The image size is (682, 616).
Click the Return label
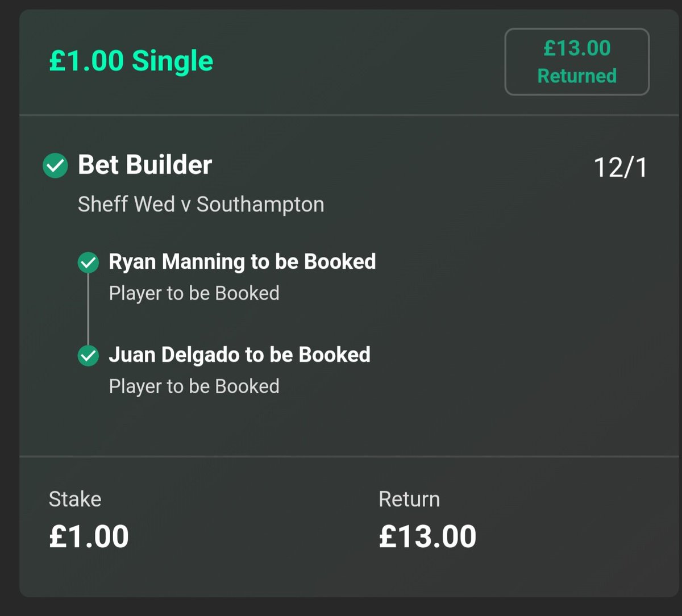click(409, 499)
